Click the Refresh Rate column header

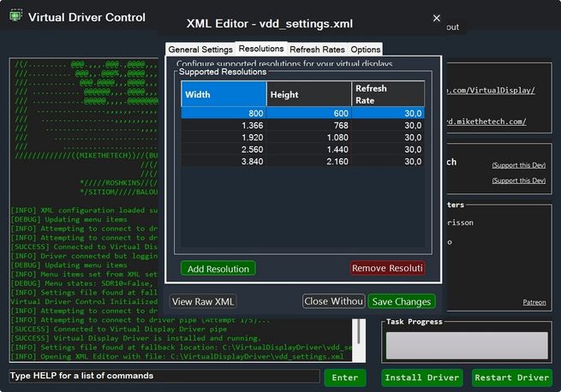(388, 94)
